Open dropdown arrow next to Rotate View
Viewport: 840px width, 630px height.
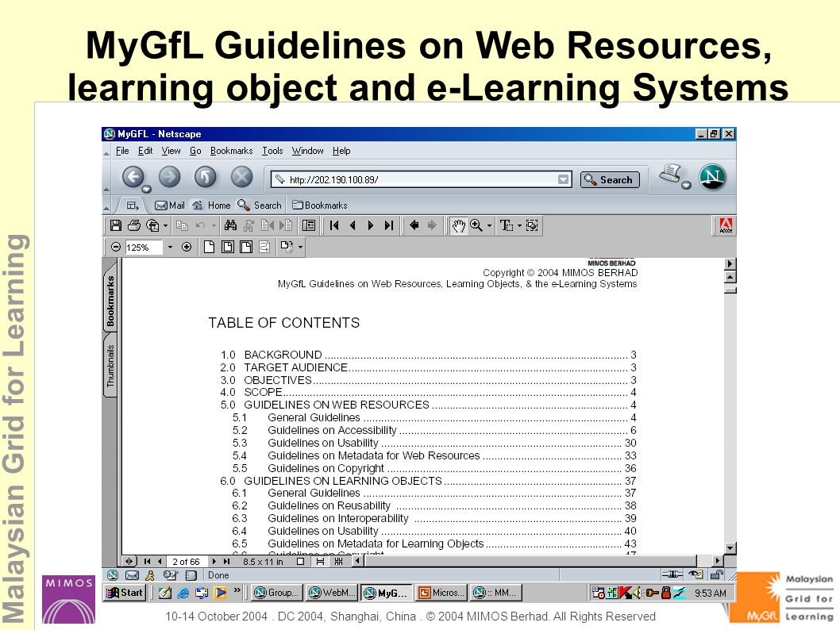pyautogui.click(x=301, y=248)
